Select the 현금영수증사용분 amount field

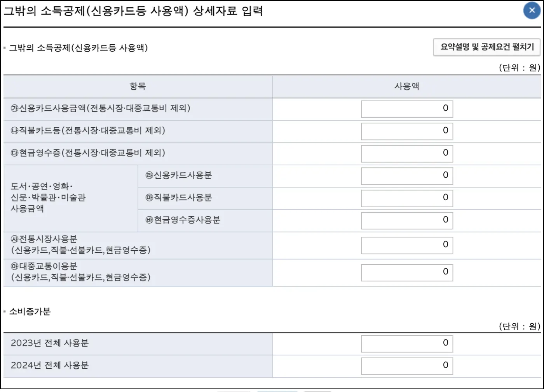pos(406,220)
